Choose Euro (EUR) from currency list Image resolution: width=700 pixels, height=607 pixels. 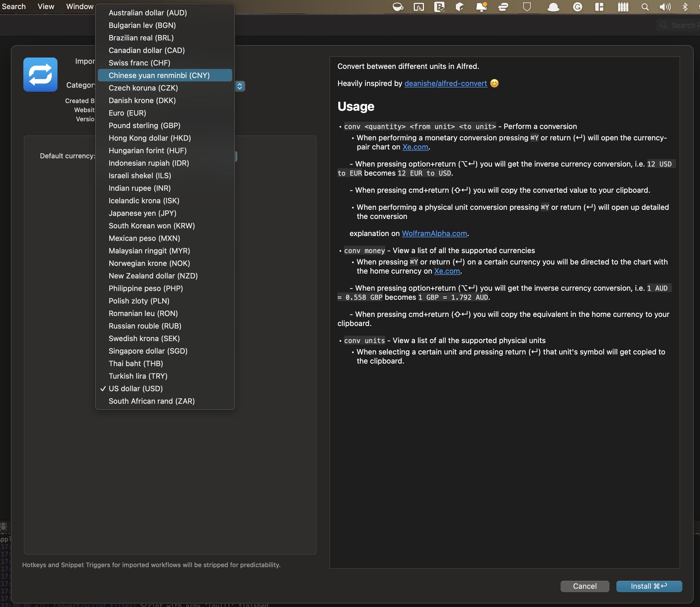[127, 113]
